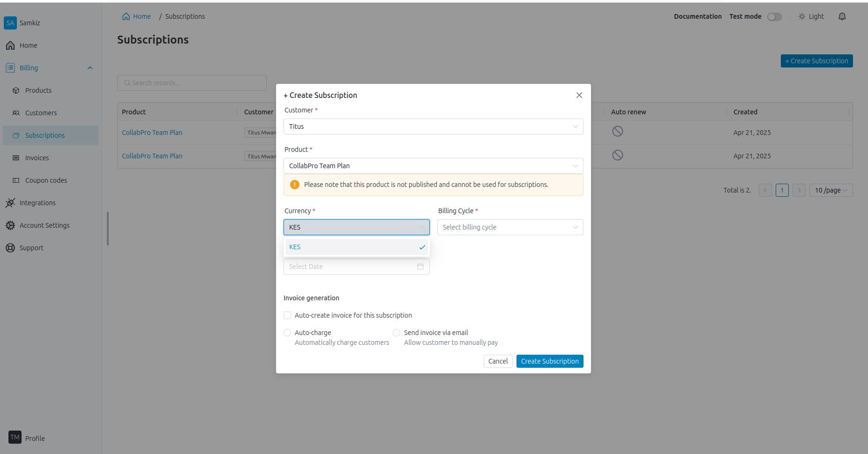Click the TM Profile avatar
Image resolution: width=868 pixels, height=454 pixels.
coord(15,438)
